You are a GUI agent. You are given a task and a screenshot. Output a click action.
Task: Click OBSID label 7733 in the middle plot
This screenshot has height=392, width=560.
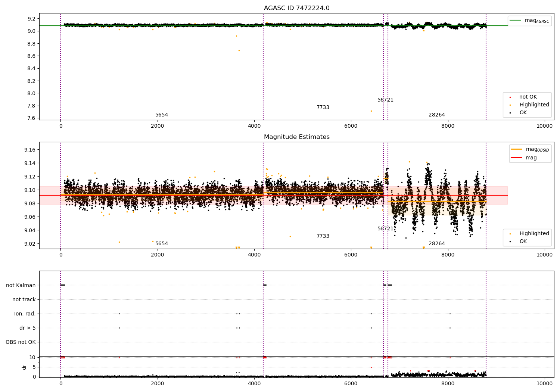pyautogui.click(x=323, y=236)
